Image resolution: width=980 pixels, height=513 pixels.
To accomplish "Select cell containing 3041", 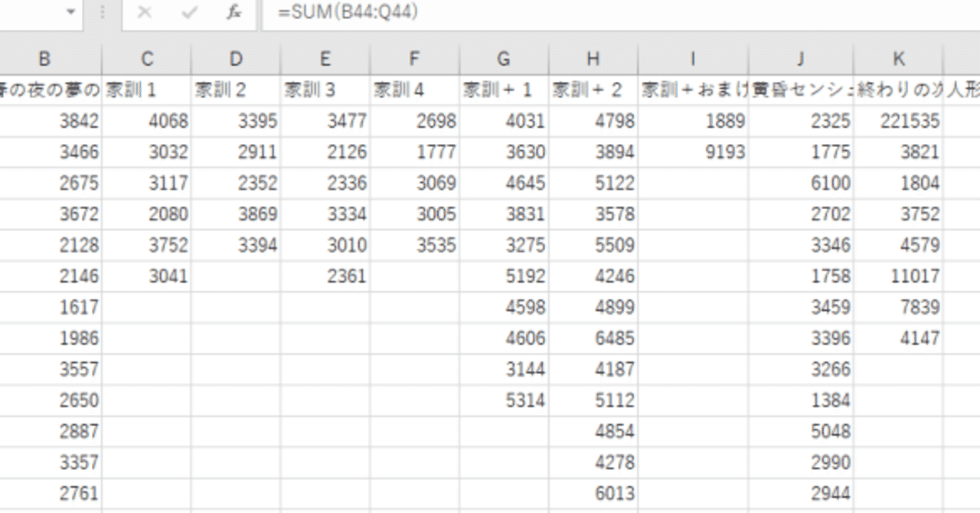I will (147, 276).
